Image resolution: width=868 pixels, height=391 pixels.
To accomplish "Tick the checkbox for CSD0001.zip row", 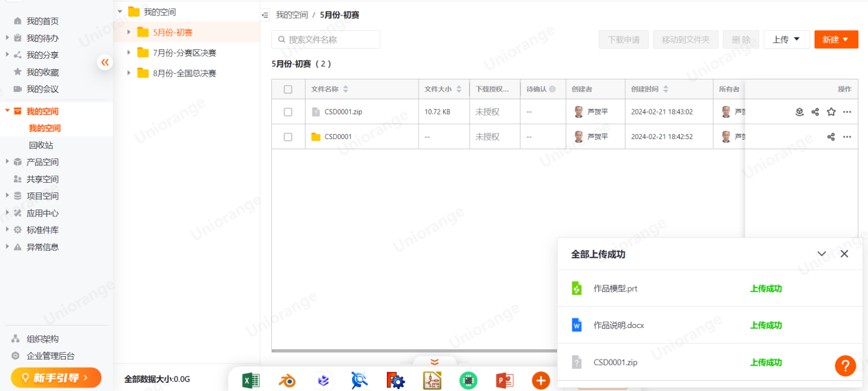I will tap(288, 112).
